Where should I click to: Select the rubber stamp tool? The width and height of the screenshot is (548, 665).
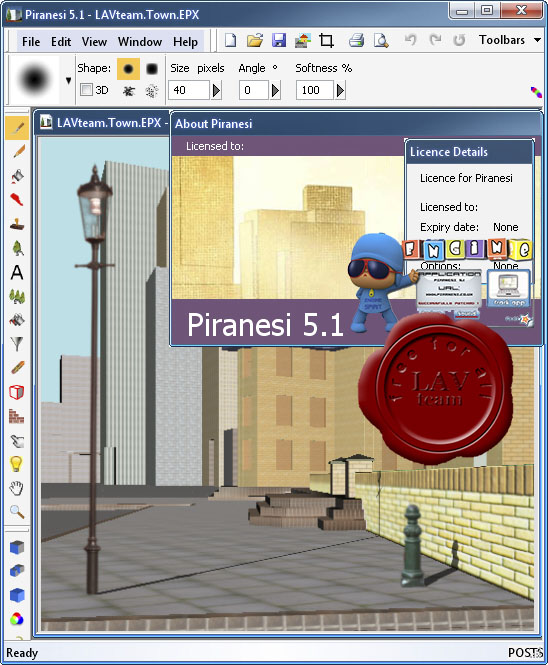click(17, 224)
